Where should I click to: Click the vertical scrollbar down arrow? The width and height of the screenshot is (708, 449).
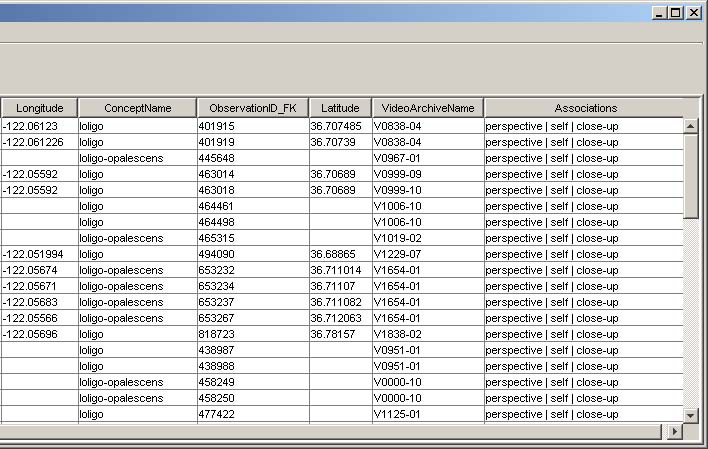coord(690,414)
